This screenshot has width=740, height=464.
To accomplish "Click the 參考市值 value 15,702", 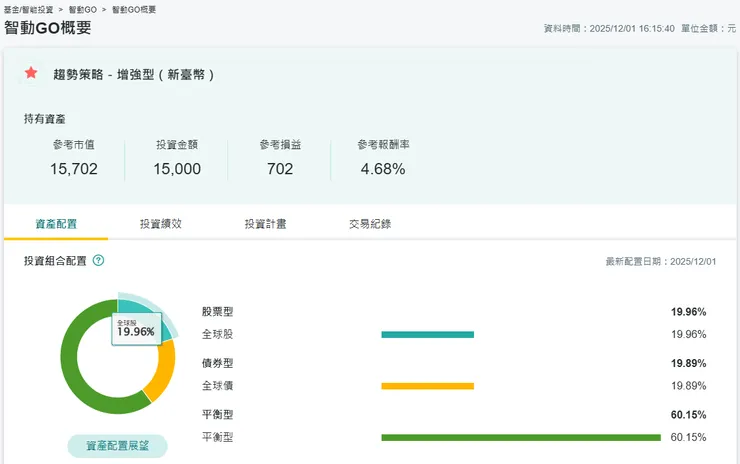I will 74,169.
